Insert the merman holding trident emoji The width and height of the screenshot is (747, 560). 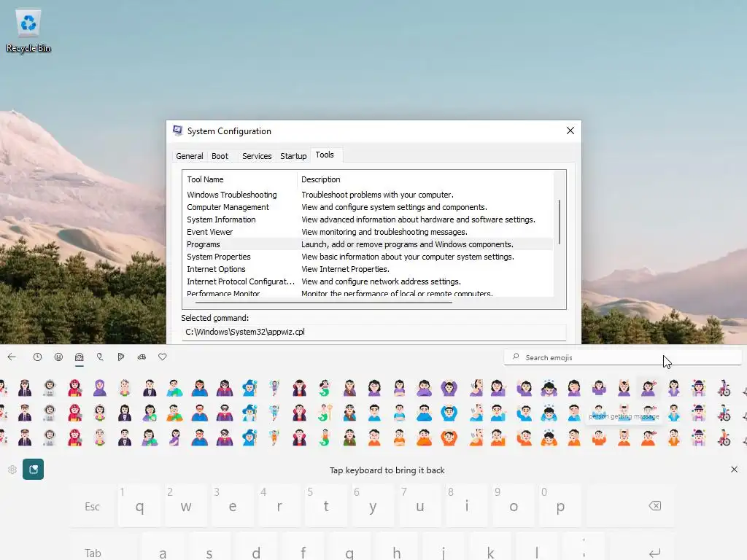coord(325,413)
